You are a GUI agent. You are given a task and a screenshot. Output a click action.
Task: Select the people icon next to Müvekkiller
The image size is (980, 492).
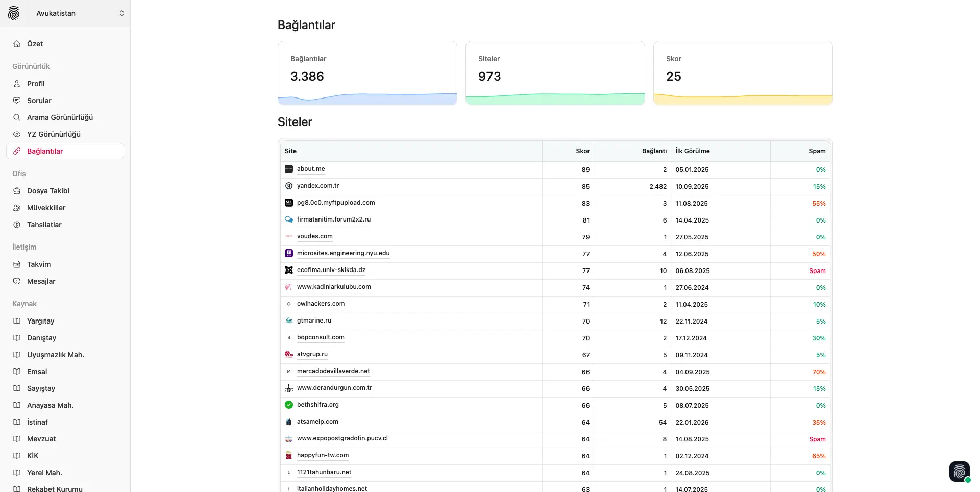pyautogui.click(x=17, y=208)
